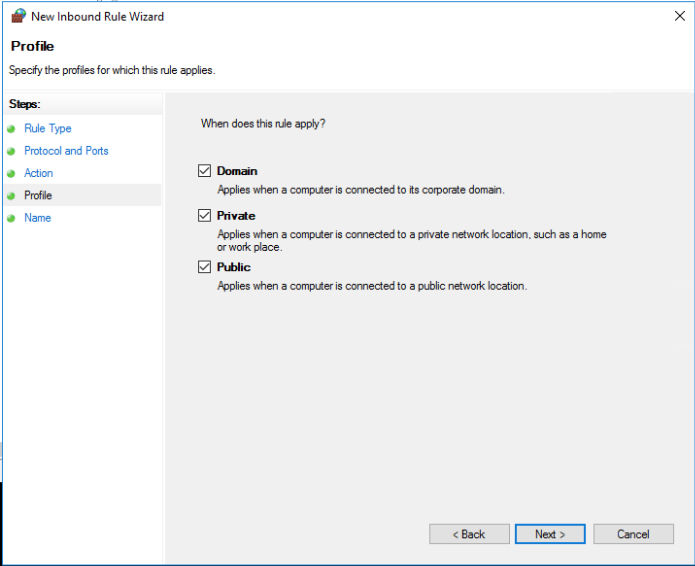
Task: Click the green bullet next to Profile step
Action: click(11, 196)
